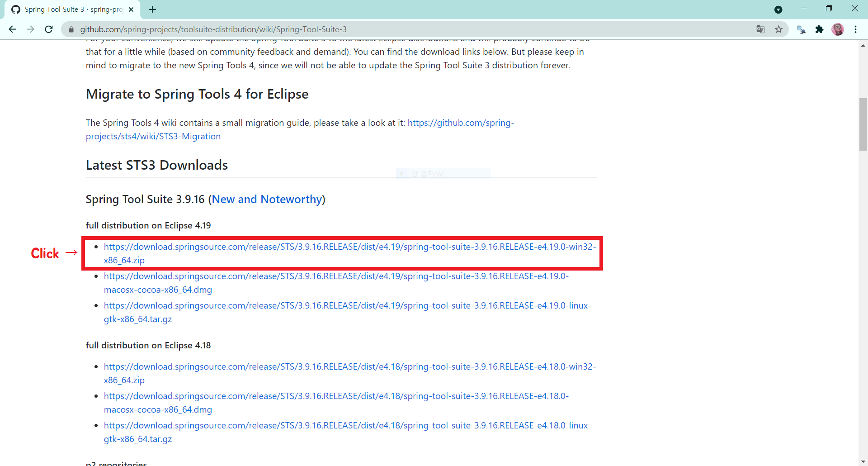Close the Spring Tool Suite 3 tab
The image size is (868, 466).
(131, 10)
